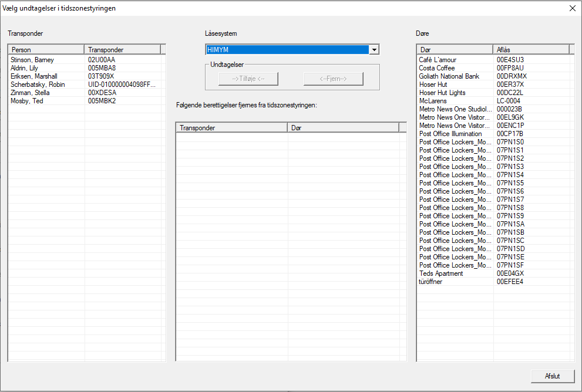Select Stinson, Barney in the transponder list
Screen dimensions: 582x392
pos(32,60)
